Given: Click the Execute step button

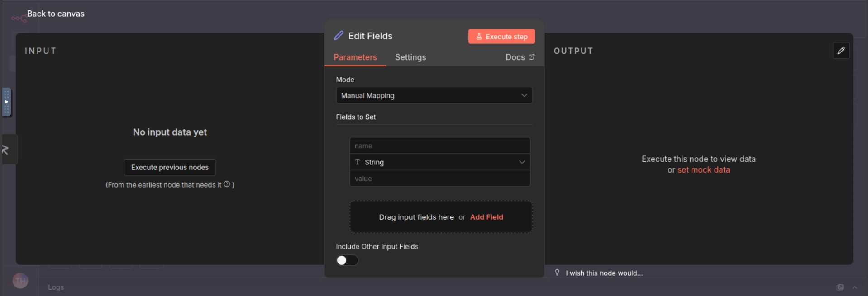Looking at the screenshot, I should [x=501, y=37].
